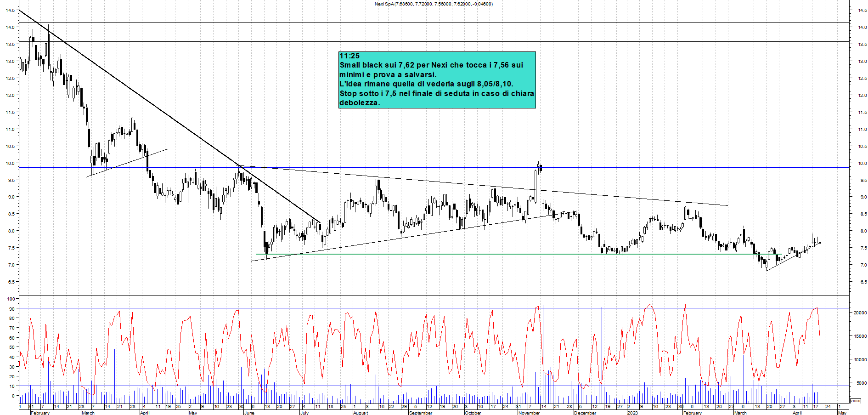Screen dimensions: 868x415
Task: Click the 10.0 price label on right axis
Action: [862, 163]
